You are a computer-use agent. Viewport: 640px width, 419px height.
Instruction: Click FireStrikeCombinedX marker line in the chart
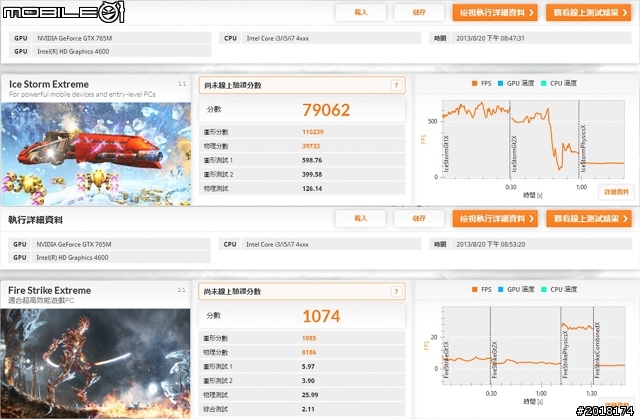[x=593, y=346]
